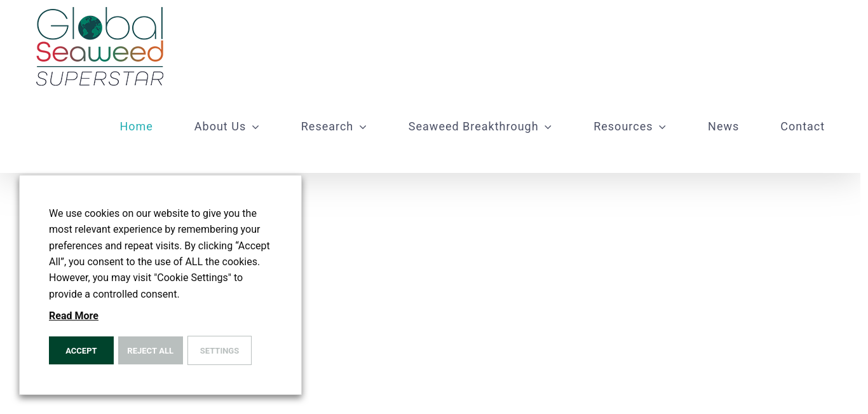Click the Global Seaweed Superstar logo
Viewport: 868px width, 414px height.
coord(100,46)
